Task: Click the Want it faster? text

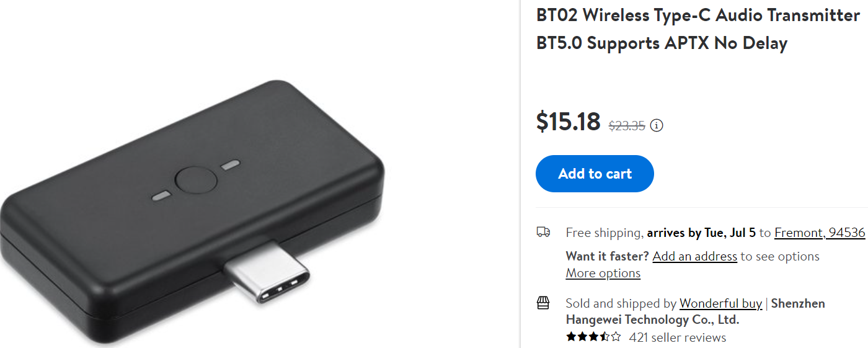Action: tap(608, 256)
